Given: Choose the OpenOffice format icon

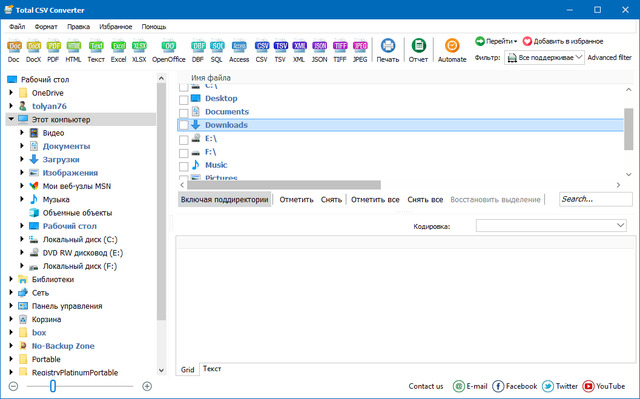Looking at the screenshot, I should pyautogui.click(x=169, y=46).
